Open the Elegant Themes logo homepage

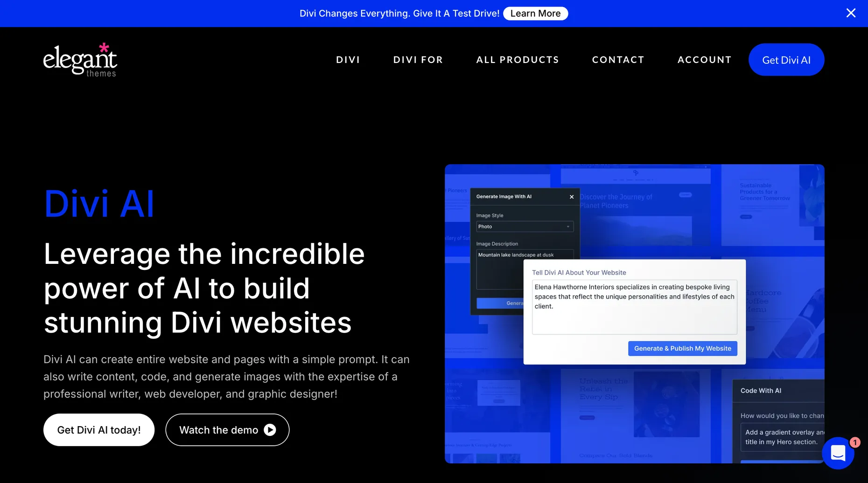[80, 60]
